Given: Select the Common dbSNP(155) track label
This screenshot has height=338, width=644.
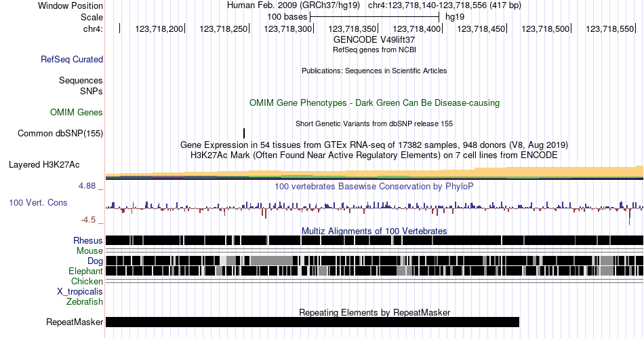Looking at the screenshot, I should click(x=60, y=133).
